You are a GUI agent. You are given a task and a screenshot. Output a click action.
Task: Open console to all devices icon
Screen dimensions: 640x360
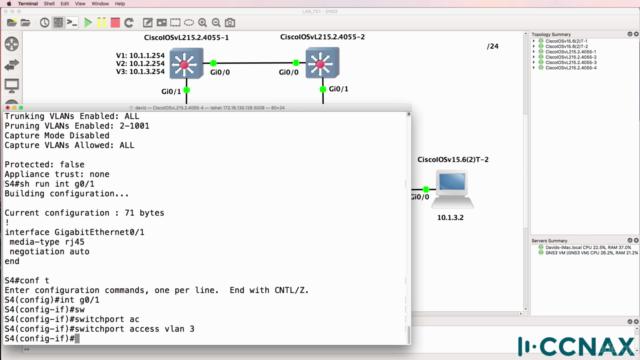click(x=72, y=22)
